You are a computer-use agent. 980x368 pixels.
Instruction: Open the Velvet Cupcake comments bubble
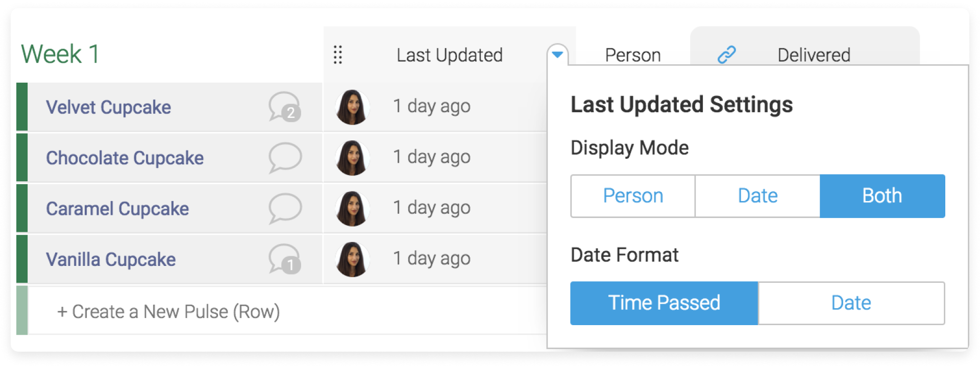click(285, 107)
